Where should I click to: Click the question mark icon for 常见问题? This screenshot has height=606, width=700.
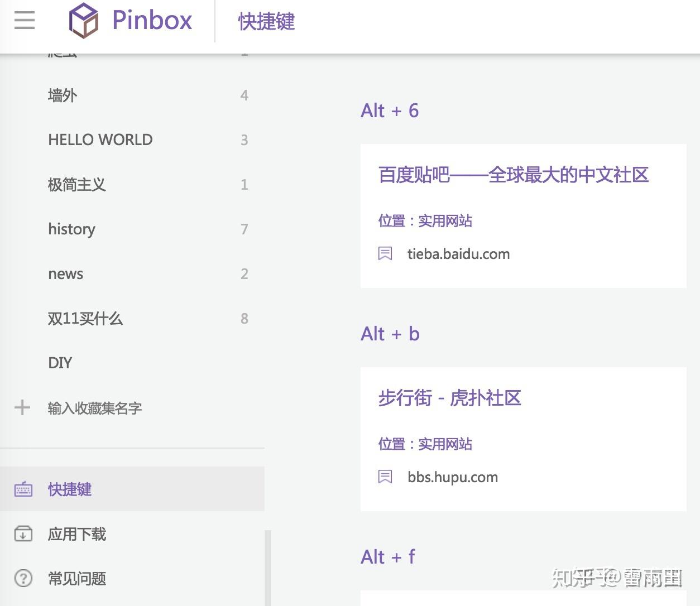point(23,578)
